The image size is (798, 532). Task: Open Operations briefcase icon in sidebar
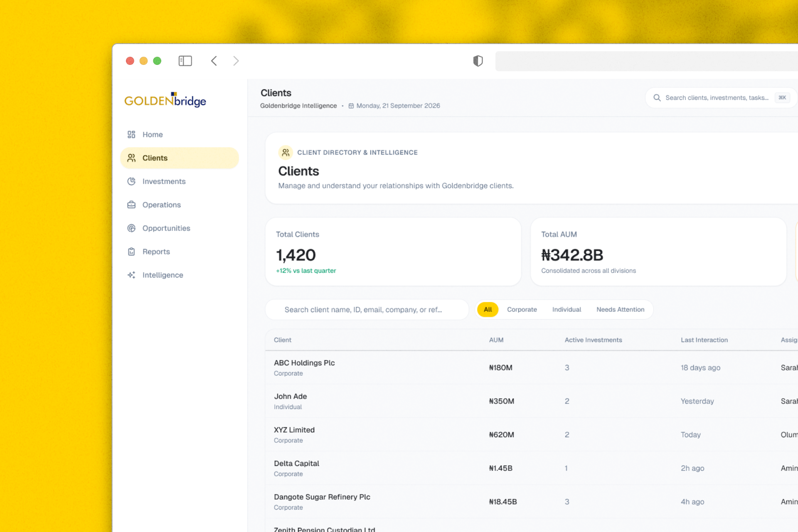131,204
